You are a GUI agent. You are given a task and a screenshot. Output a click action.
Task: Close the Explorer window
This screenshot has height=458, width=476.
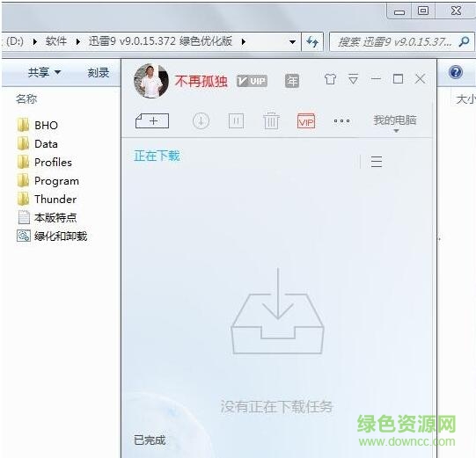[x=456, y=11]
